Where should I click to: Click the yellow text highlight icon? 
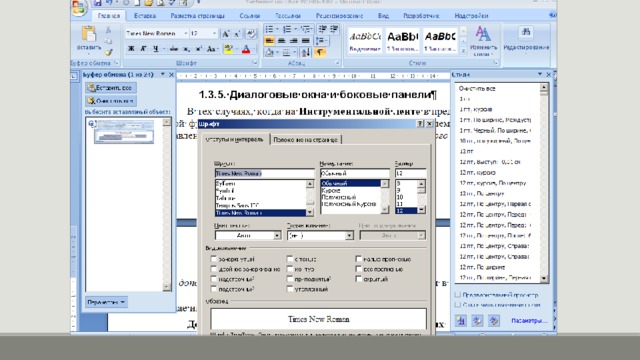click(228, 49)
